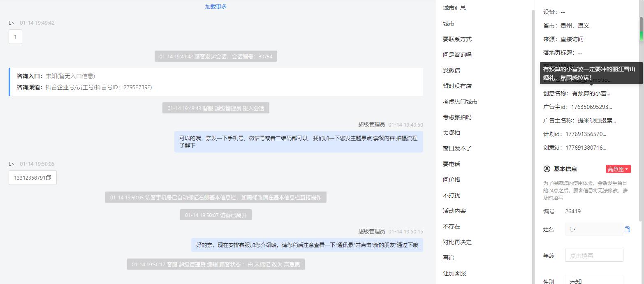The width and height of the screenshot is (644, 284).
Task: Select the 问价格 quick reply
Action: 452,180
